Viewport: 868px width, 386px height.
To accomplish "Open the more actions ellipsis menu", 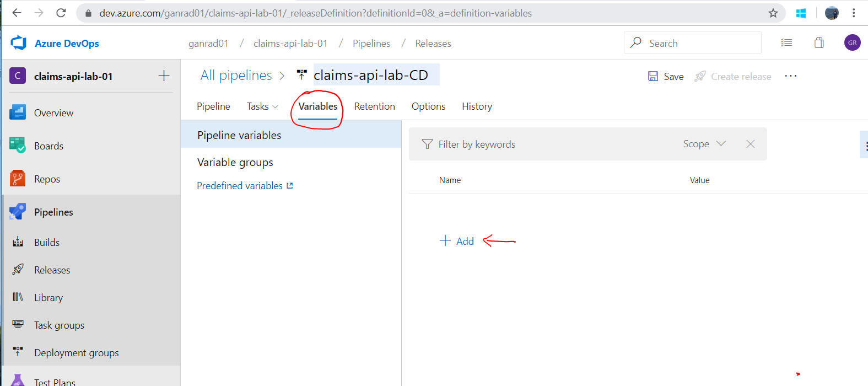I will pos(791,76).
